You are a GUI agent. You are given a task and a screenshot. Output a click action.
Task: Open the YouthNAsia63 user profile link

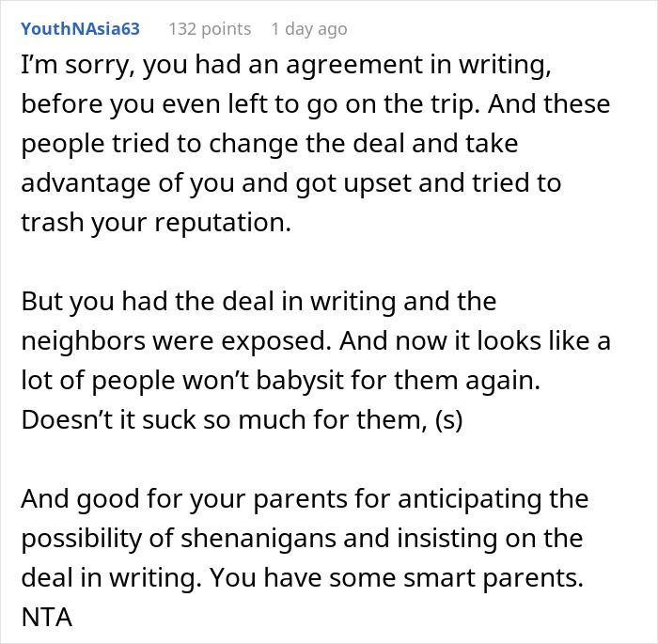tap(80, 29)
